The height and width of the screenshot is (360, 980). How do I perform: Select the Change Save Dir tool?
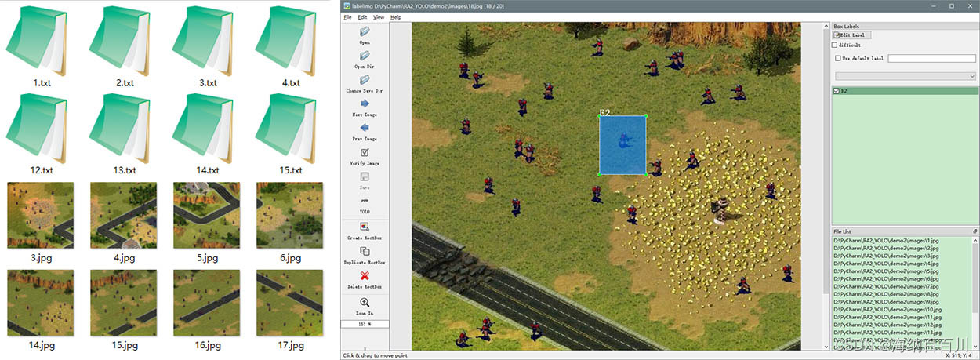pyautogui.click(x=365, y=80)
